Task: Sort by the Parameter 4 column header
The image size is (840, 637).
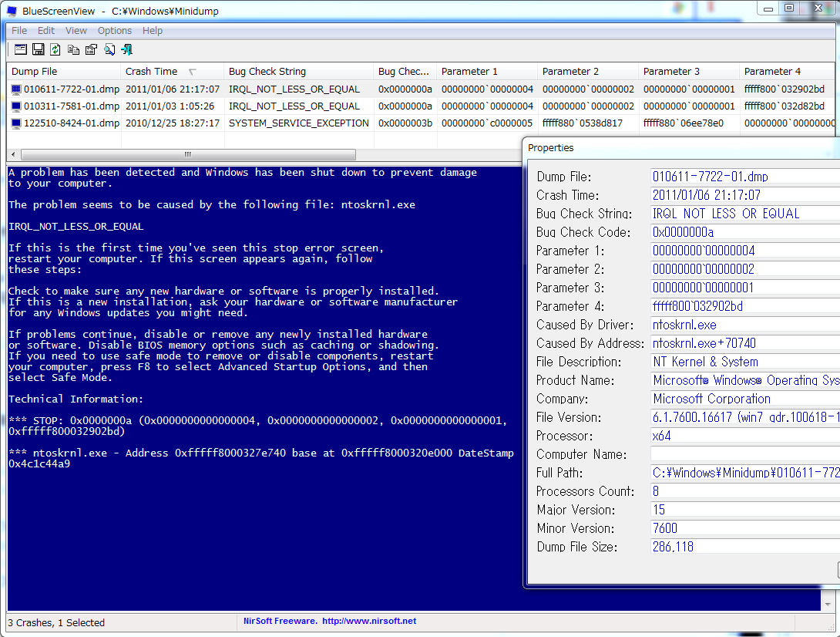Action: point(788,71)
